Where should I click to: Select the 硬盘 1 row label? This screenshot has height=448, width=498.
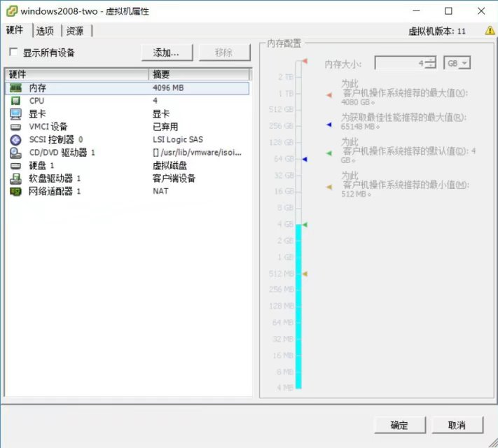click(41, 166)
